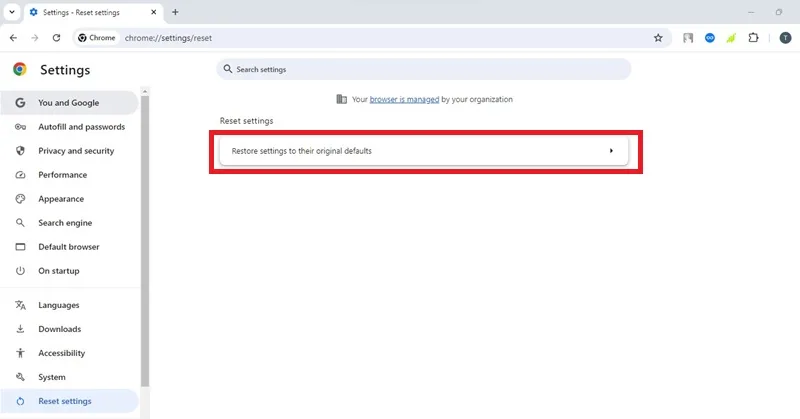Open Autofill and passwords section

69,127
